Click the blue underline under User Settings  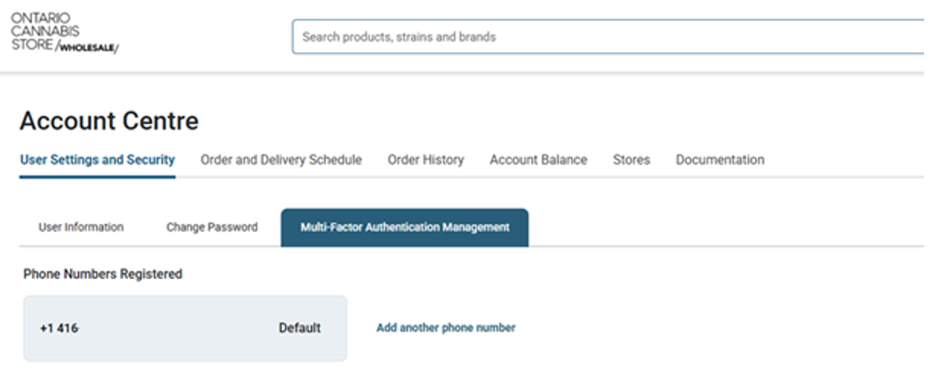click(97, 177)
